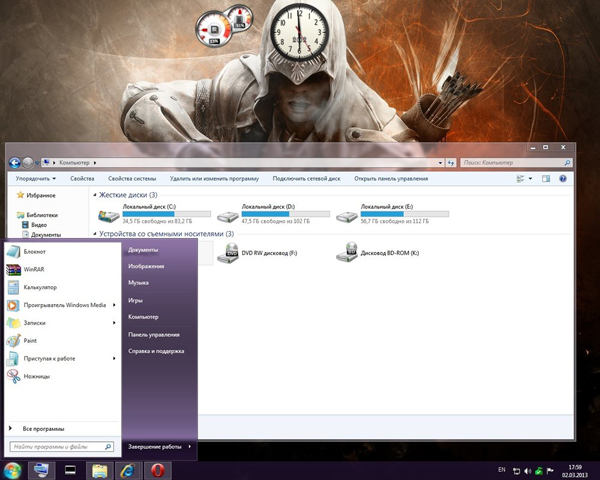The height and width of the screenshot is (480, 600).
Task: Open Документы in Start menu
Action: 143,250
